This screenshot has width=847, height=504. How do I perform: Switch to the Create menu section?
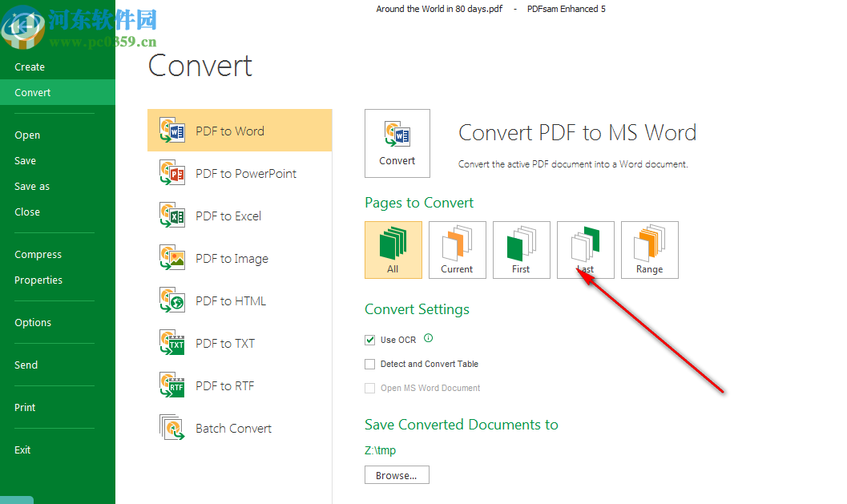pos(30,67)
